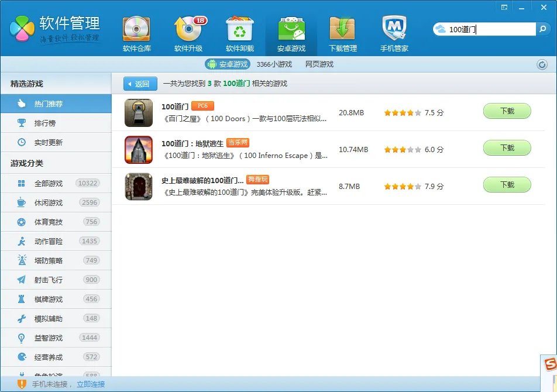Open the title bar main menu dropdown
Screen dimensions: 557x392
504,6
